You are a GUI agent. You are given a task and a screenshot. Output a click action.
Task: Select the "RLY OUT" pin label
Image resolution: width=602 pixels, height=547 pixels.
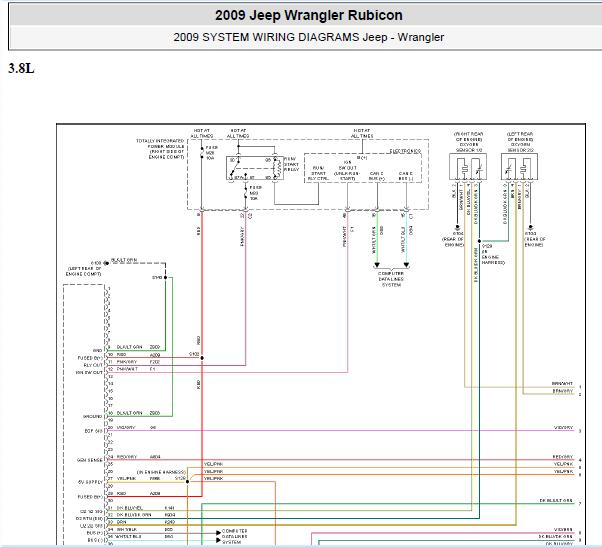point(93,365)
